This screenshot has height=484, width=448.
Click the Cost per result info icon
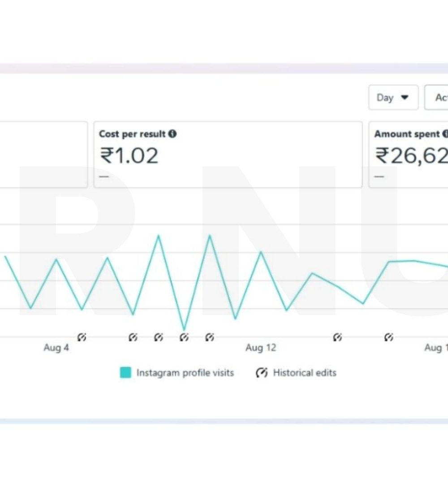172,134
